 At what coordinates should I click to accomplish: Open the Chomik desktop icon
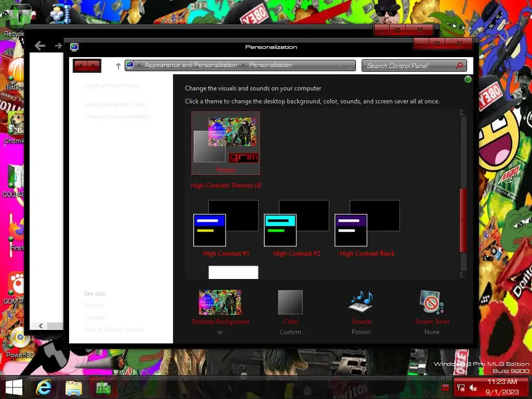pyautogui.click(x=14, y=127)
